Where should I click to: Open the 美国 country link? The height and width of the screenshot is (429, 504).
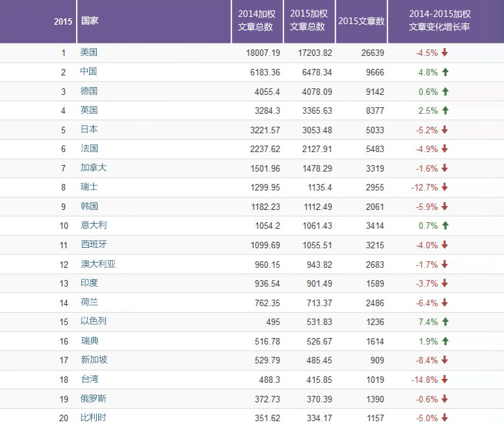pos(88,53)
